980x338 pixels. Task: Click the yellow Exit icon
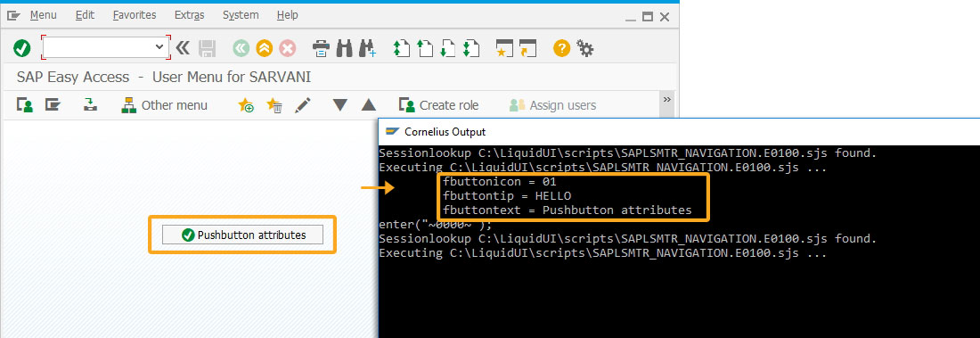coord(265,47)
